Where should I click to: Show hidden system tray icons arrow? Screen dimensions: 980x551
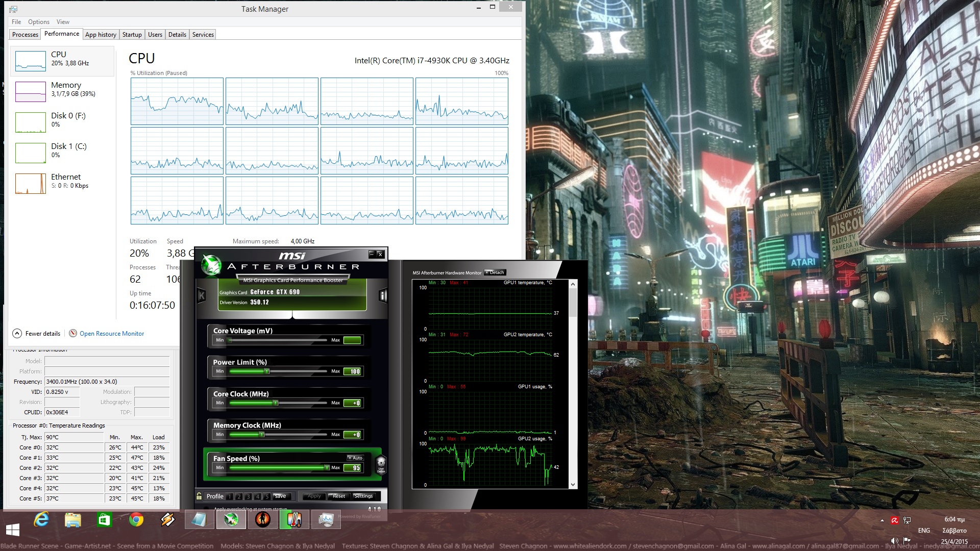[882, 520]
